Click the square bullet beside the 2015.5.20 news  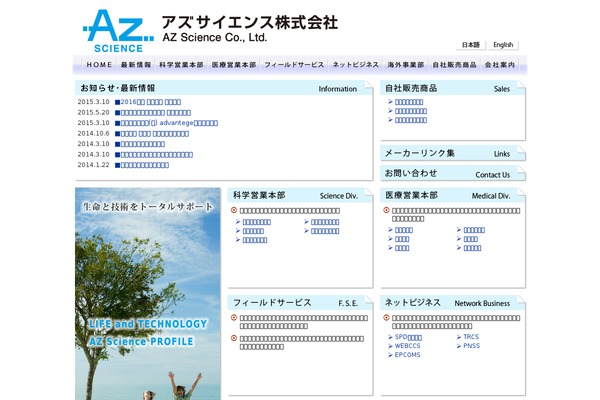coord(117,113)
